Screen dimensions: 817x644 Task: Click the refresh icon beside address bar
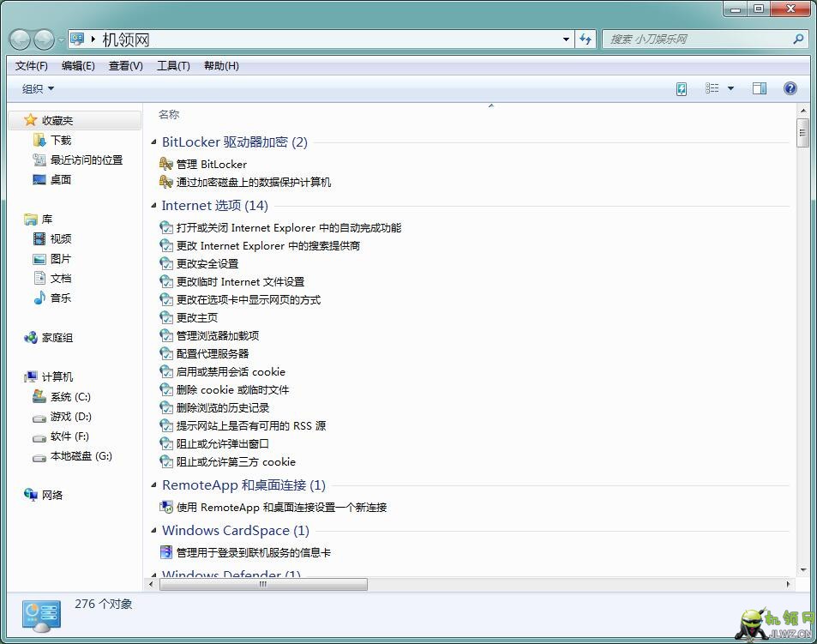pos(586,39)
